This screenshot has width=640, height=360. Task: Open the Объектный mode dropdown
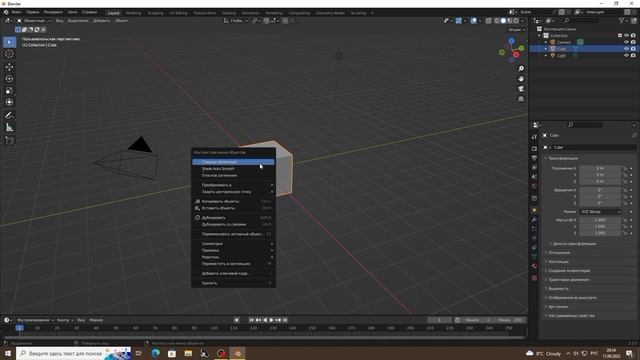point(34,21)
